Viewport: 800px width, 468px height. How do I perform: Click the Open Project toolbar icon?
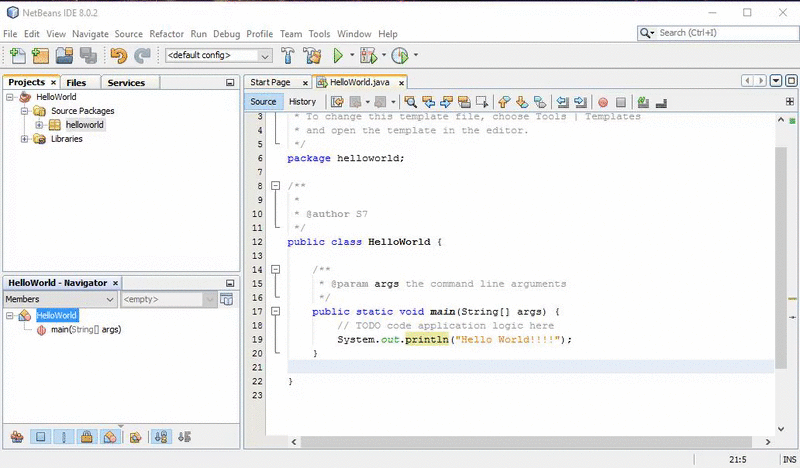click(x=64, y=55)
